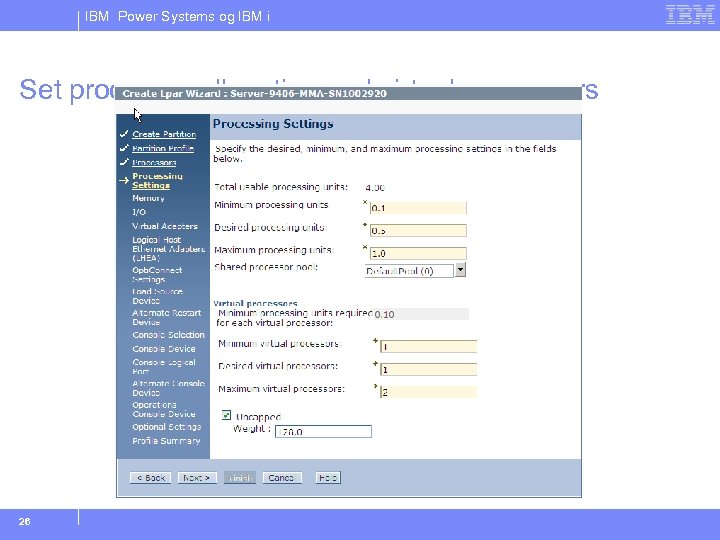This screenshot has width=720, height=540.
Task: Select the Console Selection step
Action: tap(169, 335)
